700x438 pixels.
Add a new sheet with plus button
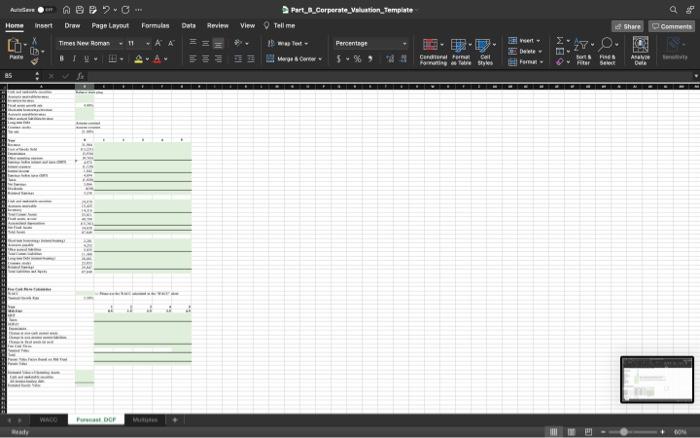click(x=175, y=420)
